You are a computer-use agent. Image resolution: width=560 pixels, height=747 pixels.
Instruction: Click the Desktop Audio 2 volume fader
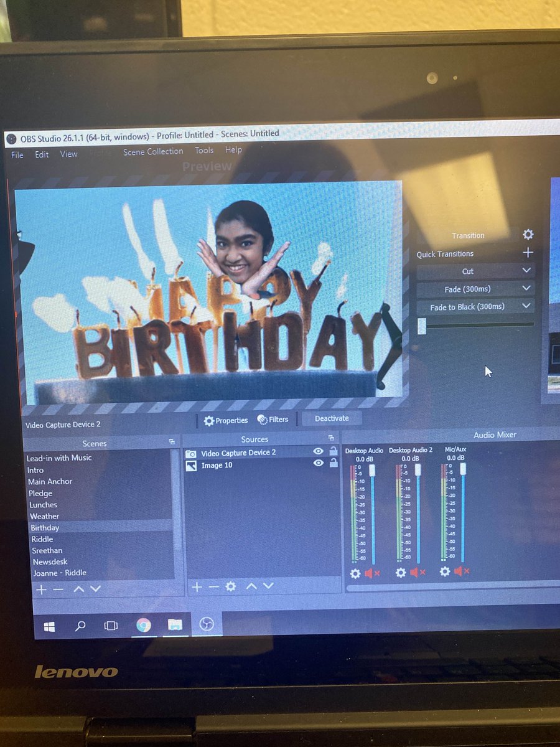coord(418,469)
